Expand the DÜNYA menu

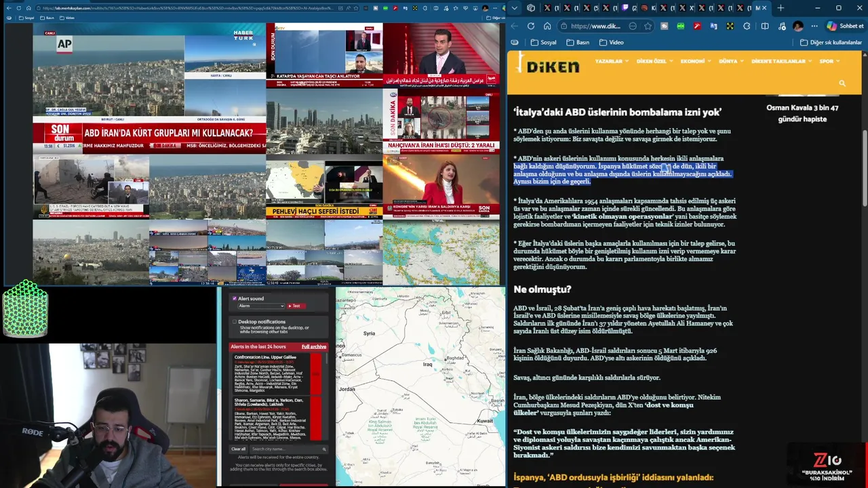(x=730, y=61)
